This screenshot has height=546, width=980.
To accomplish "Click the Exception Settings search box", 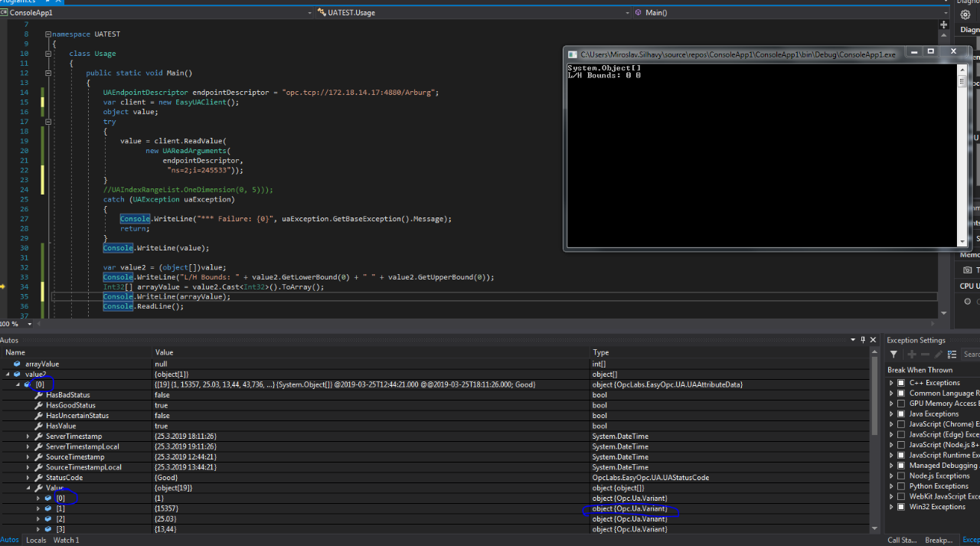I will pos(971,354).
